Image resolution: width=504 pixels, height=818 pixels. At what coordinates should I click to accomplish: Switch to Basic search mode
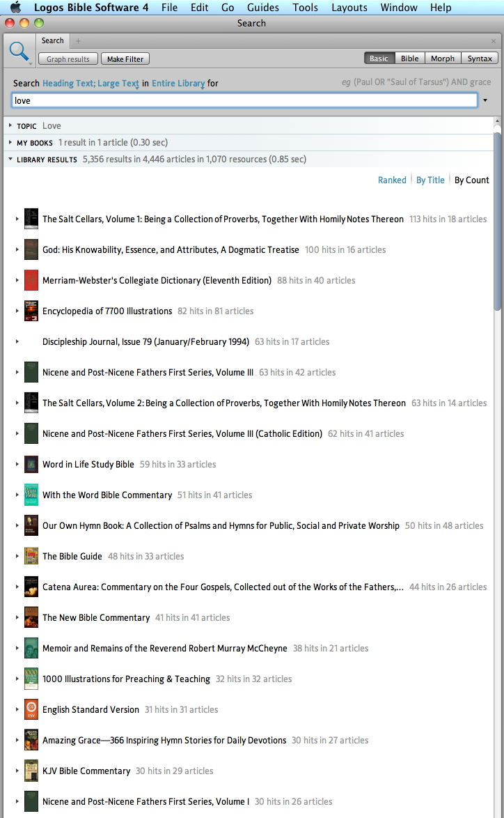[x=379, y=59]
